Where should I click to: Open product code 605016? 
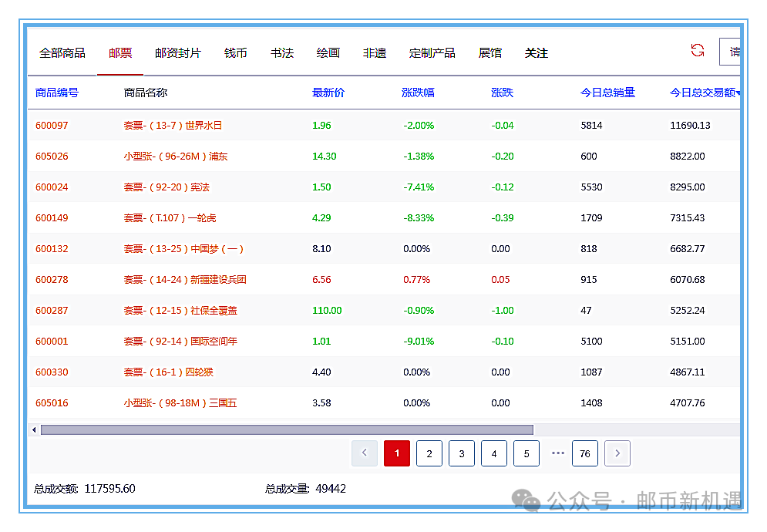pos(52,402)
